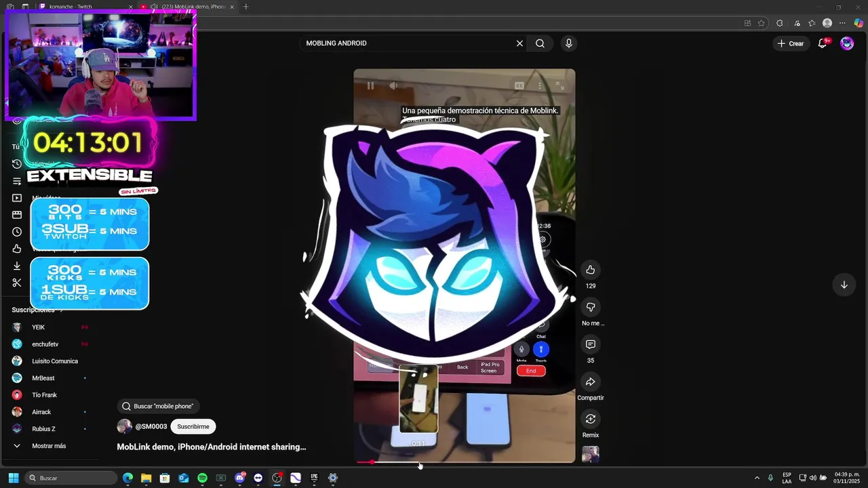868x488 pixels.
Task: Expand the Suscripciones section arrow
Action: click(x=62, y=310)
